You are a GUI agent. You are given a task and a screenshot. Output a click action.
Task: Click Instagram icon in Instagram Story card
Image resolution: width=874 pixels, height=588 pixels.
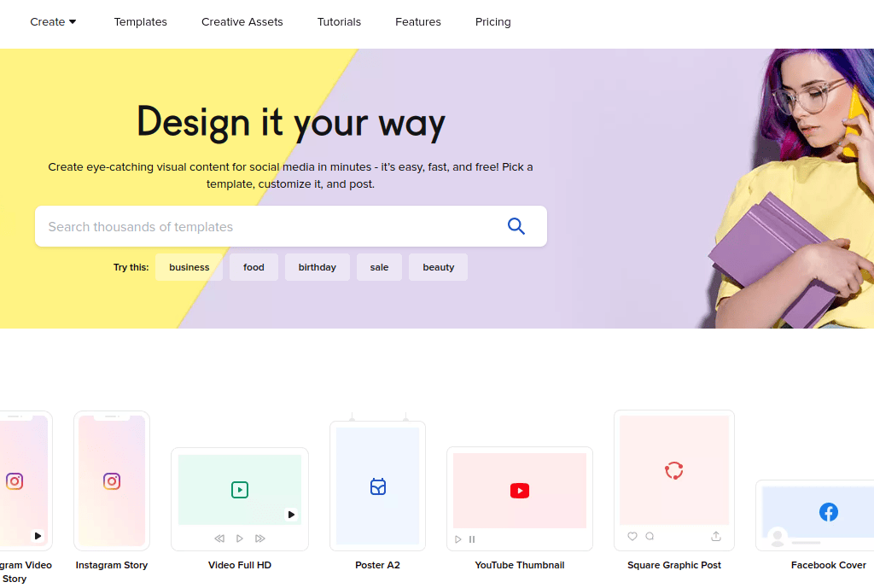(x=112, y=481)
